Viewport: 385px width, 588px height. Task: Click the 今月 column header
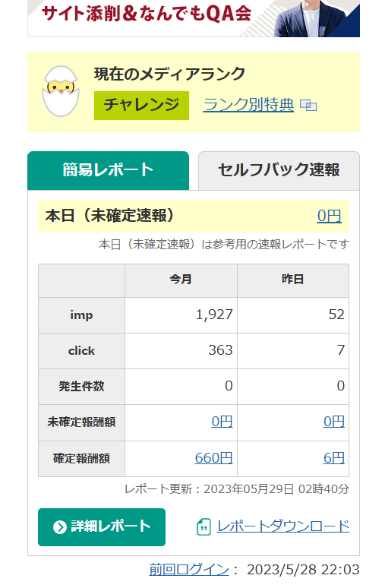point(181,280)
